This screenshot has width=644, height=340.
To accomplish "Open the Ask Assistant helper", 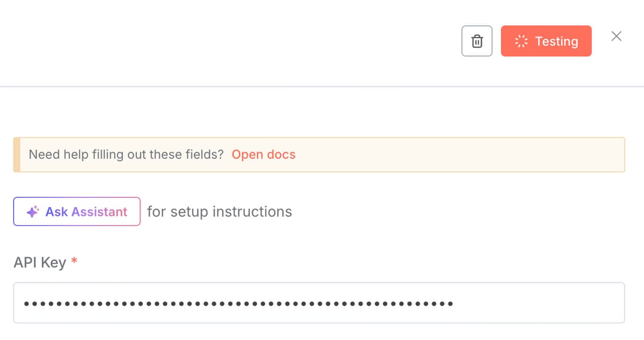I will click(77, 211).
